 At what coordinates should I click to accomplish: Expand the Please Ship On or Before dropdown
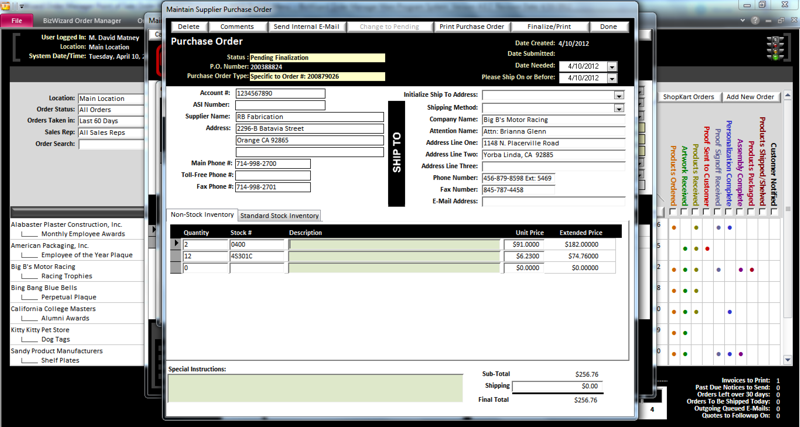(612, 78)
